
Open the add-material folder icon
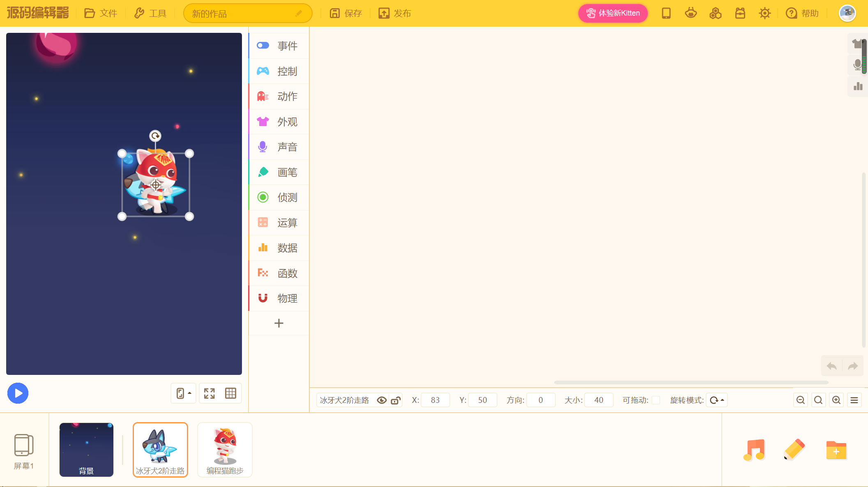coord(836,450)
